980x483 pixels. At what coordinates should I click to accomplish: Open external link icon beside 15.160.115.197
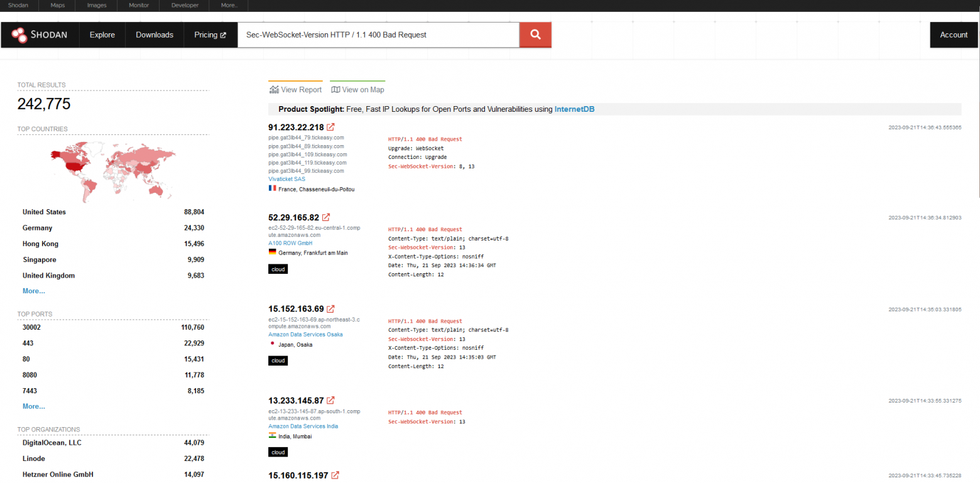click(335, 475)
